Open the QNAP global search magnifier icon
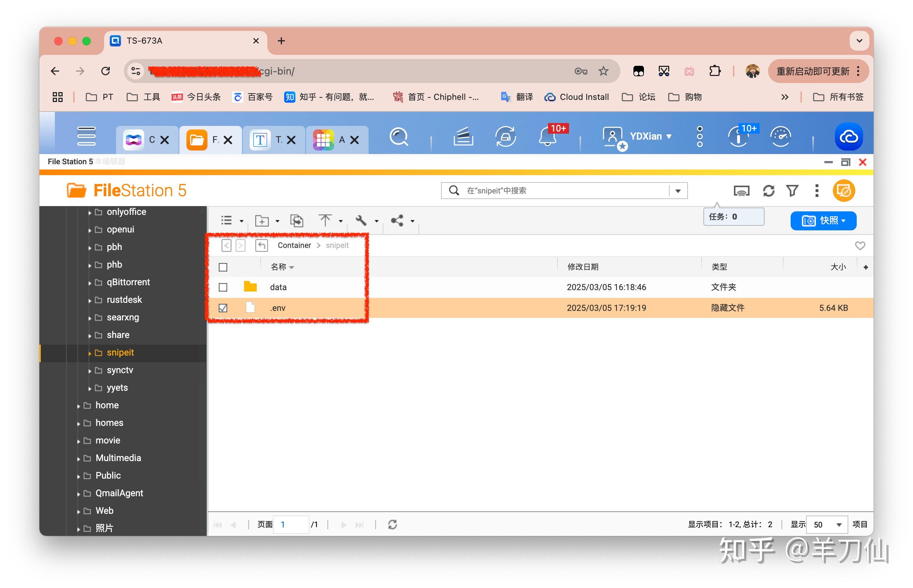The width and height of the screenshot is (913, 588). [399, 138]
